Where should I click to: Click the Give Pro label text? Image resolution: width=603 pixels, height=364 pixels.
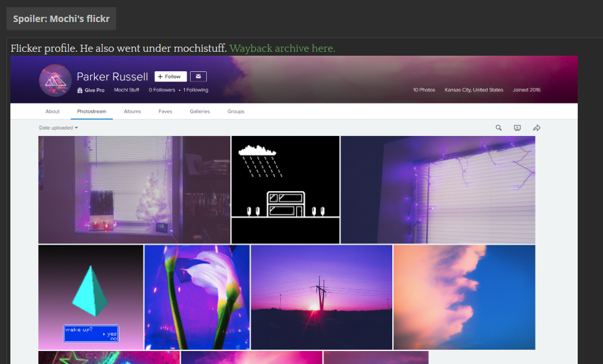click(95, 90)
